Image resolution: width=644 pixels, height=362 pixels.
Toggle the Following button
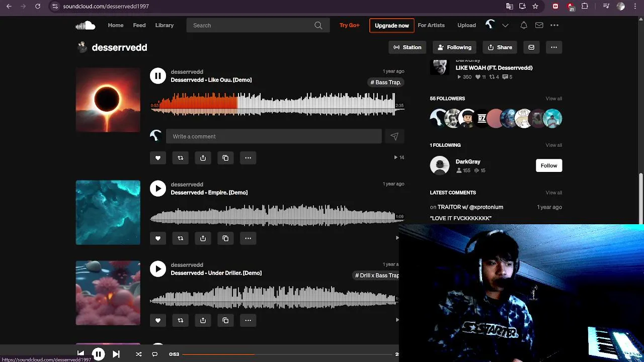[x=454, y=47]
